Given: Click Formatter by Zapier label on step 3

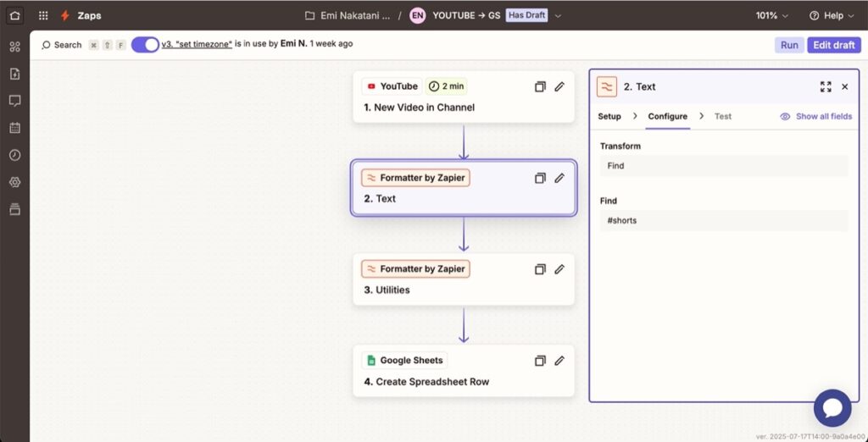Looking at the screenshot, I should [x=415, y=269].
